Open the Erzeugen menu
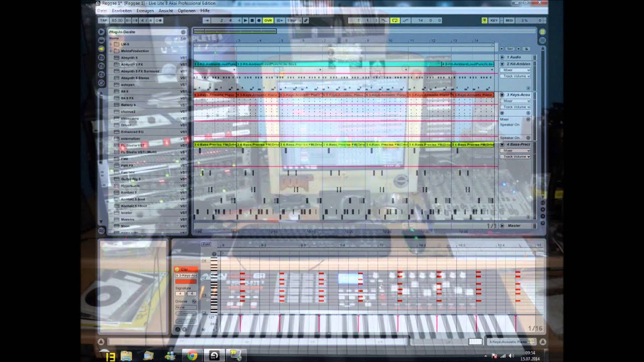Screen dimensions: 644x362 (x=145, y=11)
